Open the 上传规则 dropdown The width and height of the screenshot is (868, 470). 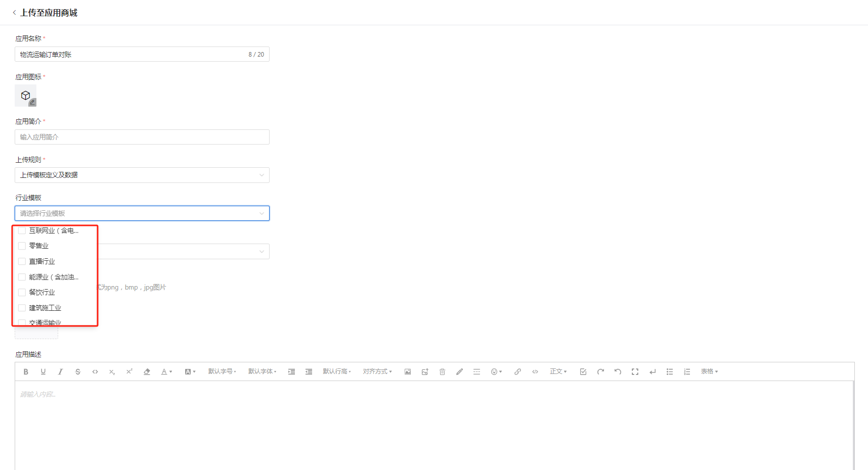tap(142, 175)
